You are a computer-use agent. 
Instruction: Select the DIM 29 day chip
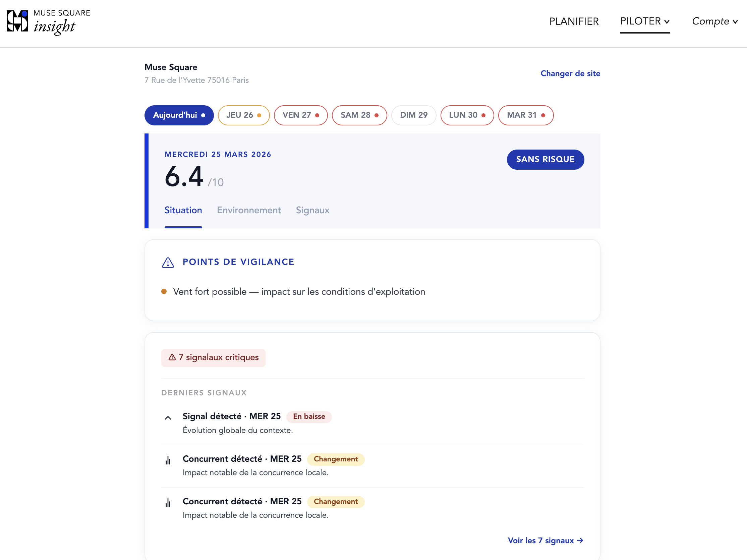pyautogui.click(x=413, y=115)
